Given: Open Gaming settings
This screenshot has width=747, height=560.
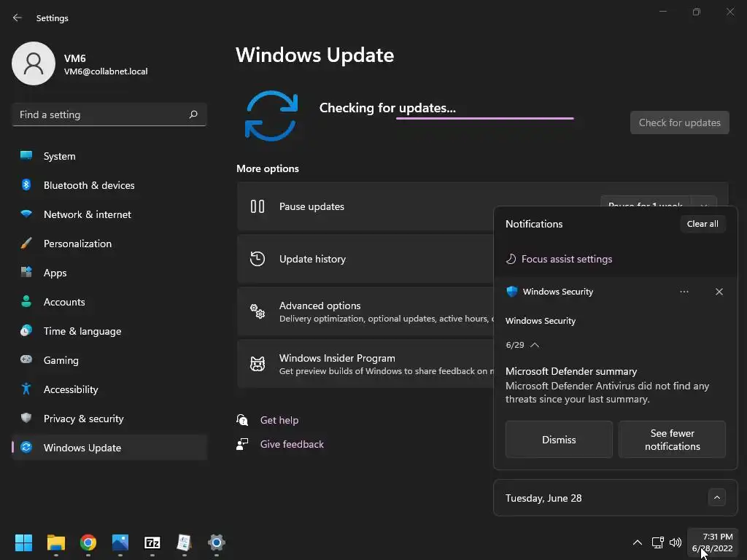Looking at the screenshot, I should [x=109, y=360].
